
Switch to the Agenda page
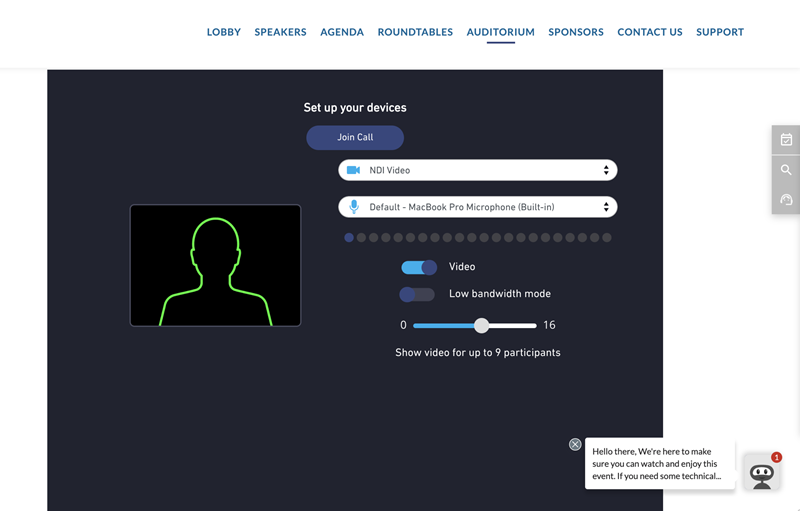[342, 32]
